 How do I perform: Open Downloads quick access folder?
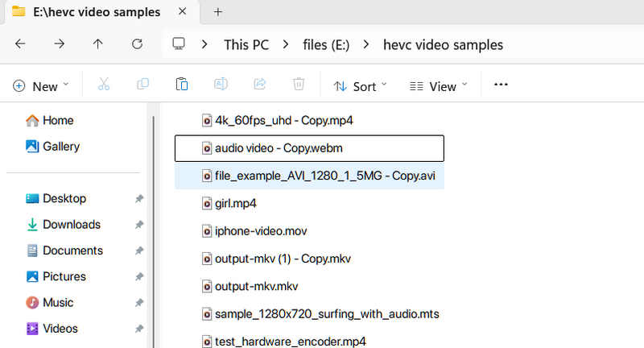[x=64, y=224]
